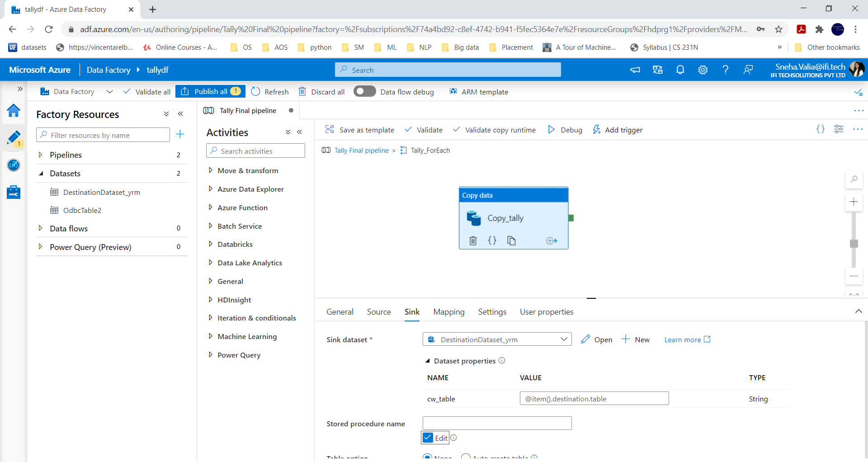Expand Move & transform activities group
The image size is (868, 462).
coord(210,170)
